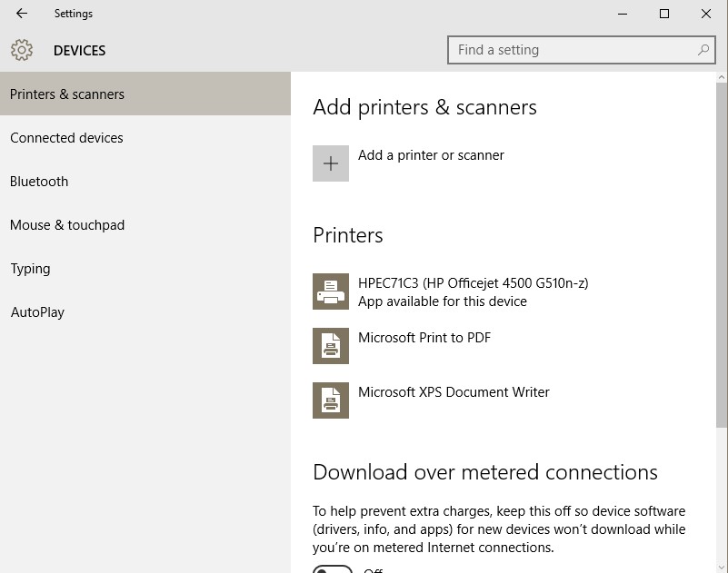The width and height of the screenshot is (728, 573).
Task: Click Add a printer or scanner label
Action: [x=431, y=155]
